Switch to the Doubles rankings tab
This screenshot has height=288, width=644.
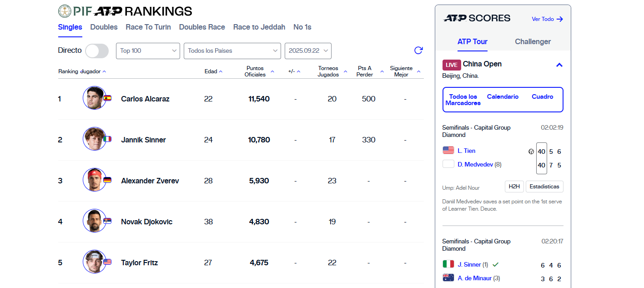[104, 27]
